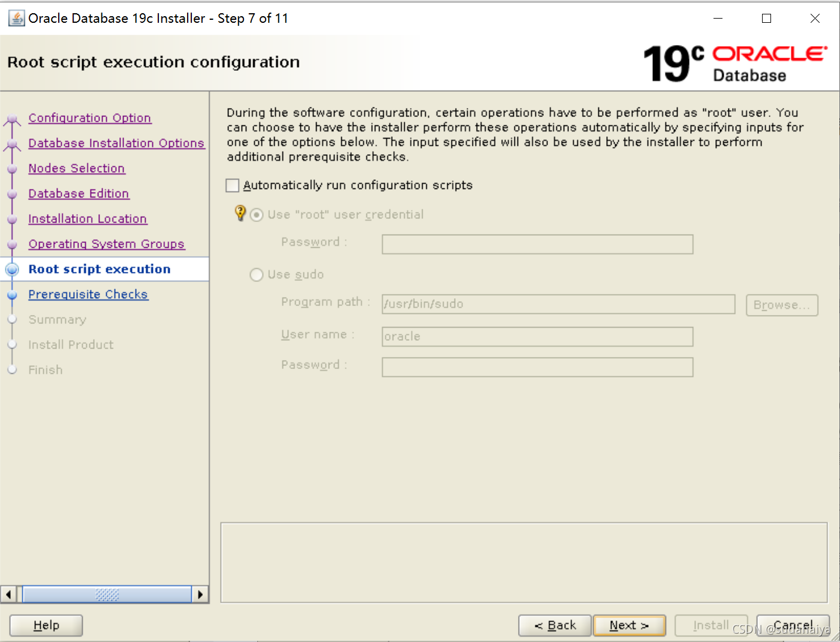Click the Java installer icon in title bar
Image resolution: width=840 pixels, height=642 pixels.
coord(17,19)
